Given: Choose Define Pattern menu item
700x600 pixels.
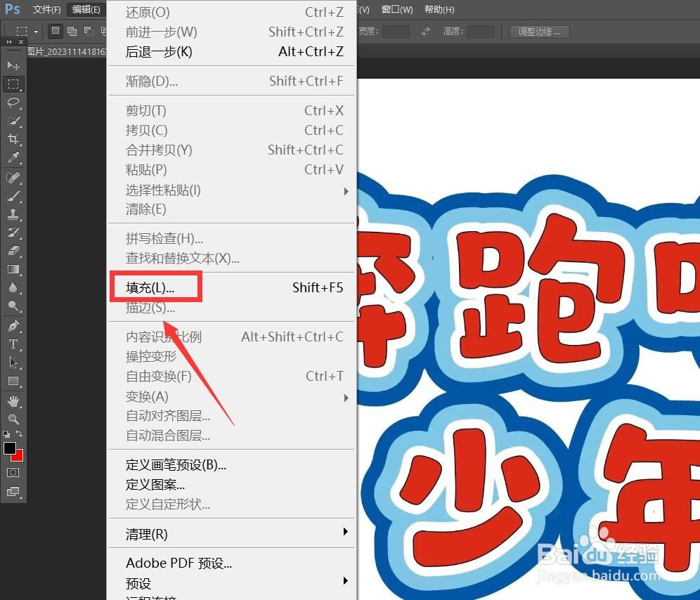Looking at the screenshot, I should tap(232, 484).
